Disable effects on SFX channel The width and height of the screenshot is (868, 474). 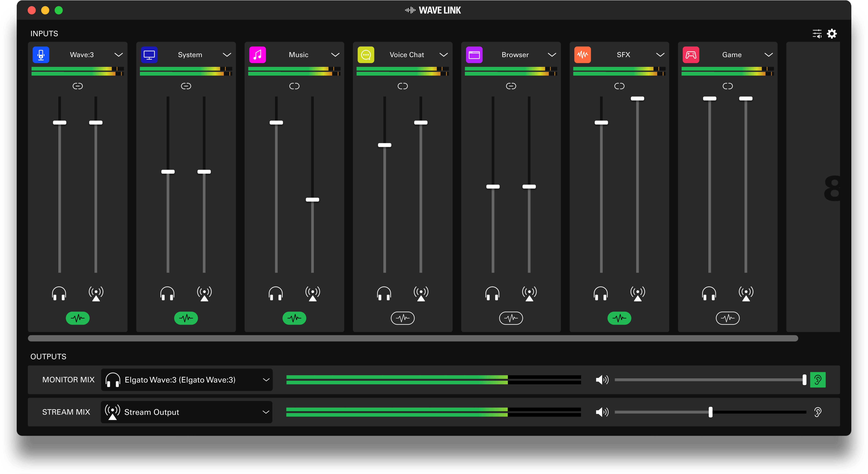(x=619, y=318)
